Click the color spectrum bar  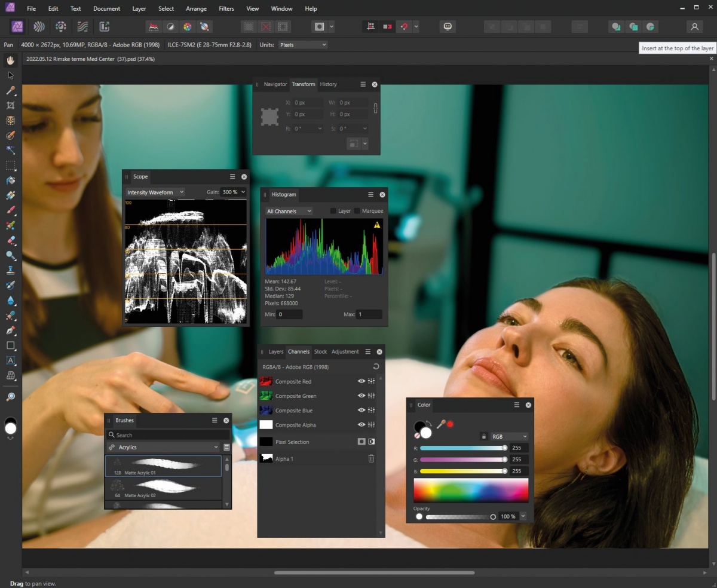(x=471, y=490)
